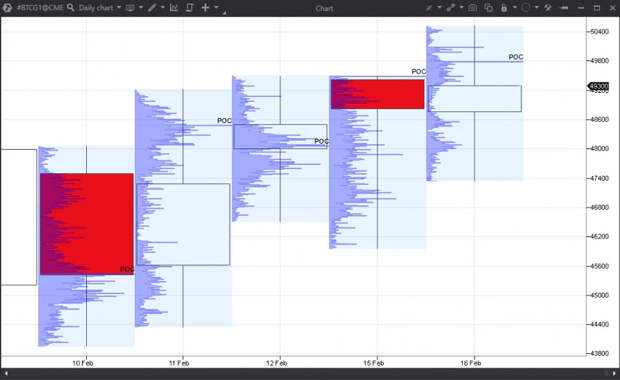The height and width of the screenshot is (380, 620).
Task: Select the hollow 16 Feb candle body
Action: [x=474, y=98]
